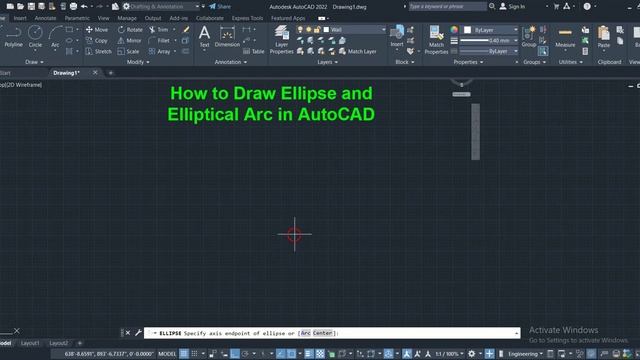The height and width of the screenshot is (360, 640).
Task: Switch to the Manage ribbon tab
Action: pyautogui.click(x=127, y=18)
